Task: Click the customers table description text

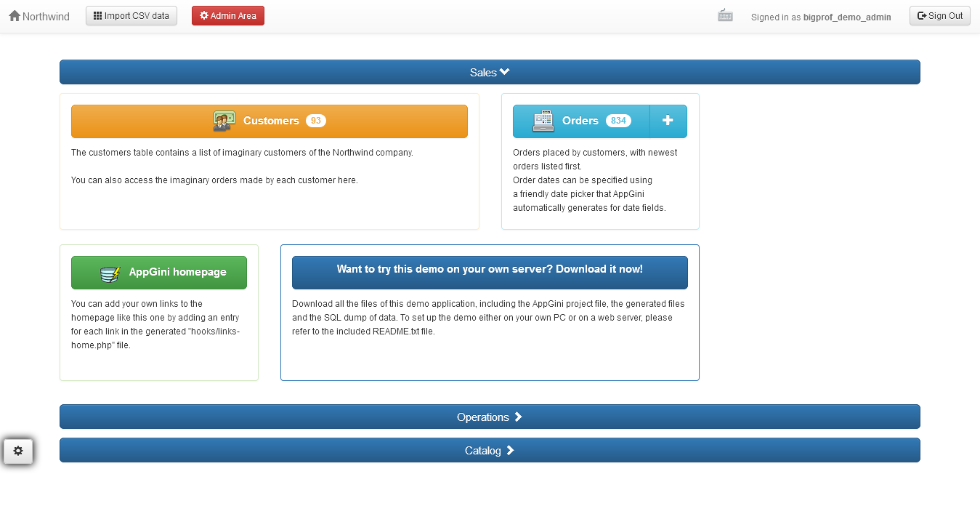Action: [242, 153]
